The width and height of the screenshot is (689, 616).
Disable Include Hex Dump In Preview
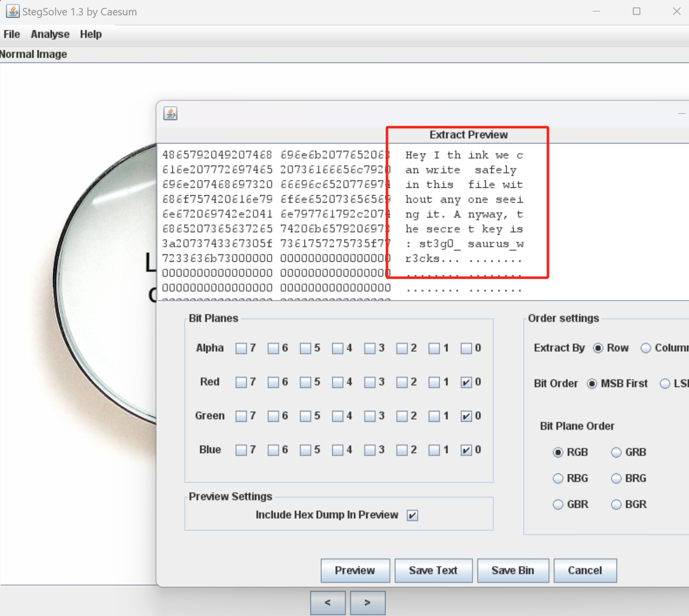tap(412, 515)
